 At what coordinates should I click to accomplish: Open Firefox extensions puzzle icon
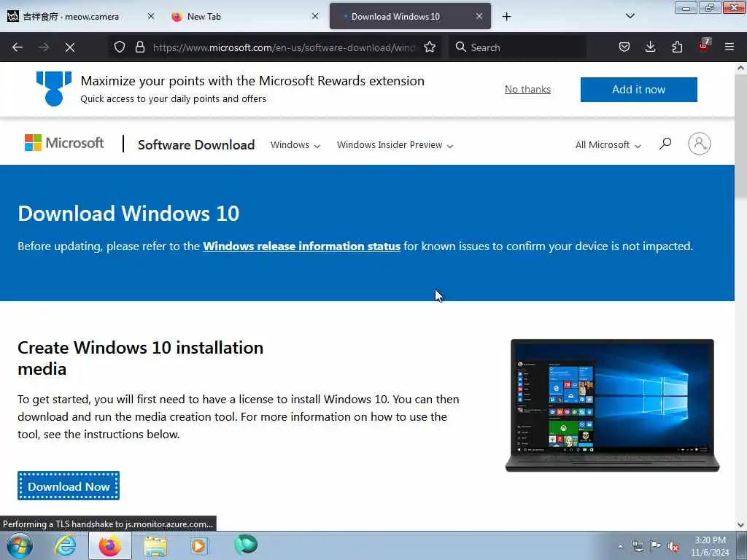pos(677,47)
